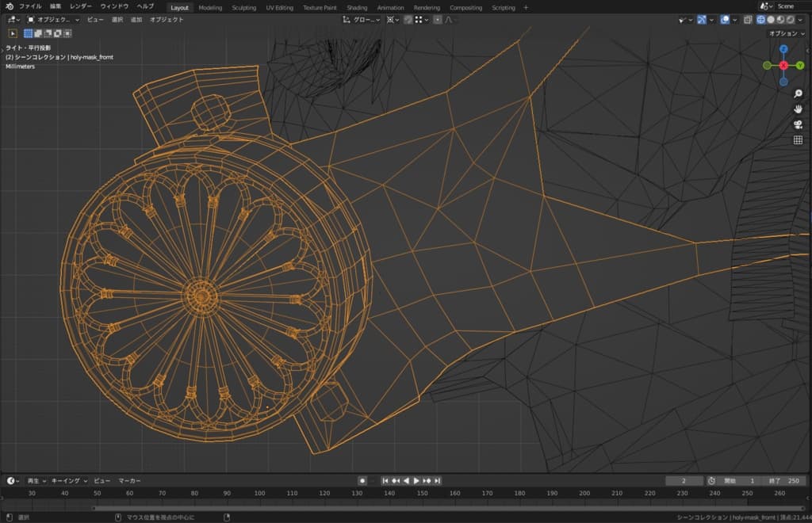
Task: Switch to the Sculpting workspace tab
Action: coord(243,7)
